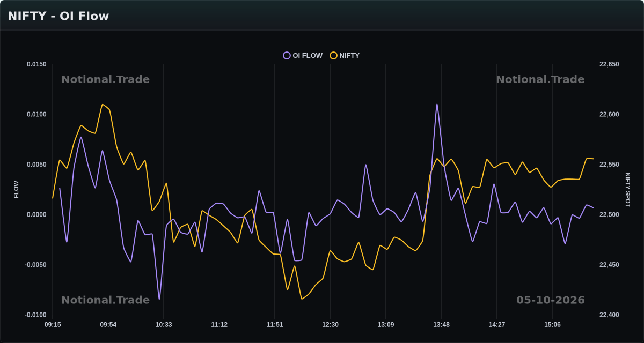
Task: Click the 22,500 NIFTY spot axis value
Action: coord(609,215)
